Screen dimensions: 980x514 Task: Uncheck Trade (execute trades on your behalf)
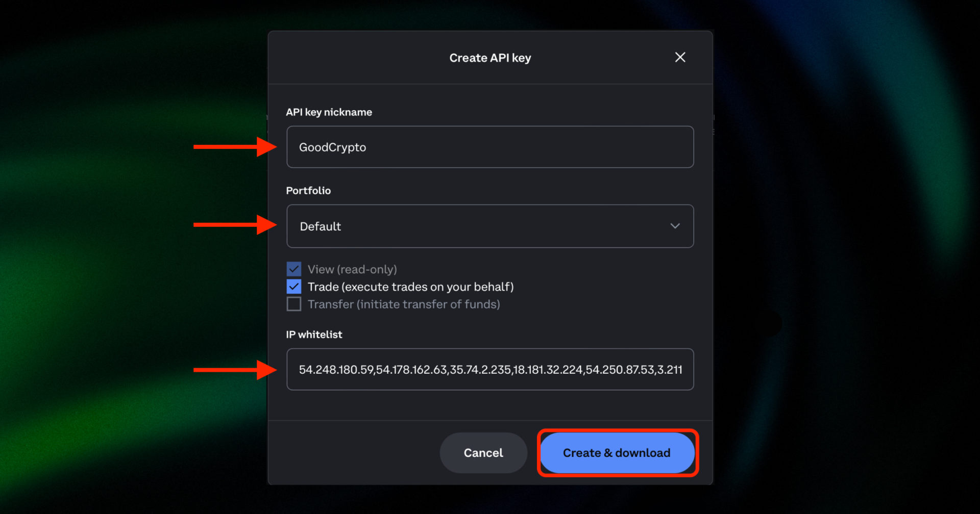293,287
